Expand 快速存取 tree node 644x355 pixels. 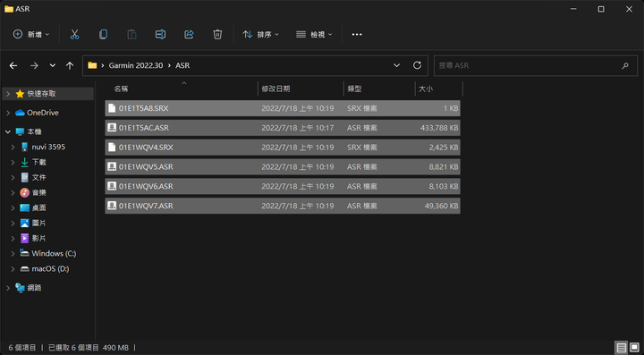8,94
